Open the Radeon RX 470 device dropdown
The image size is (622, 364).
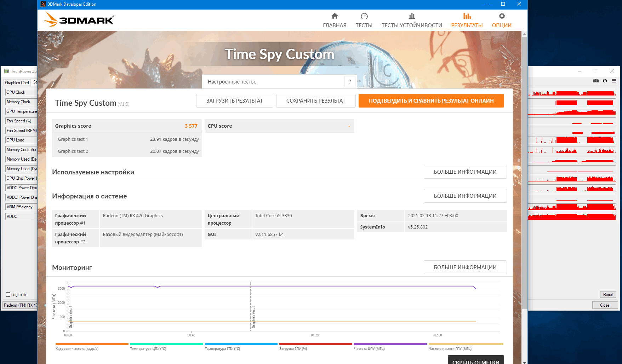[x=20, y=305]
